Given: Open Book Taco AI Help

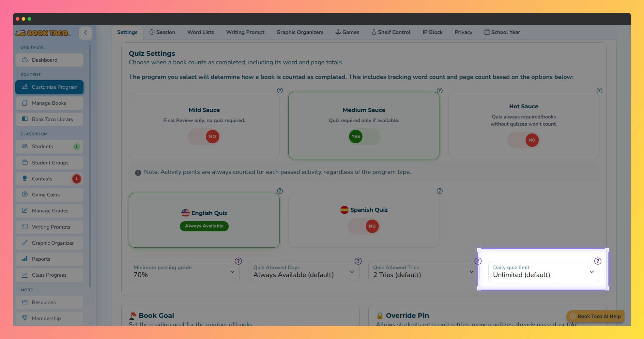Looking at the screenshot, I should (x=595, y=316).
